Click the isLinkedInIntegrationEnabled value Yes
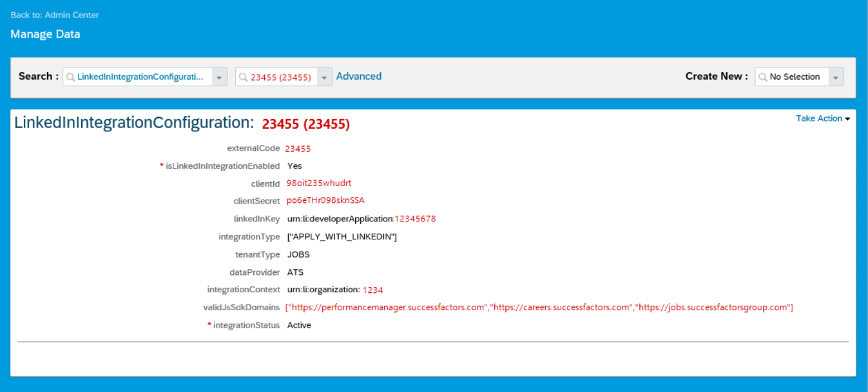The width and height of the screenshot is (868, 392). pos(294,166)
